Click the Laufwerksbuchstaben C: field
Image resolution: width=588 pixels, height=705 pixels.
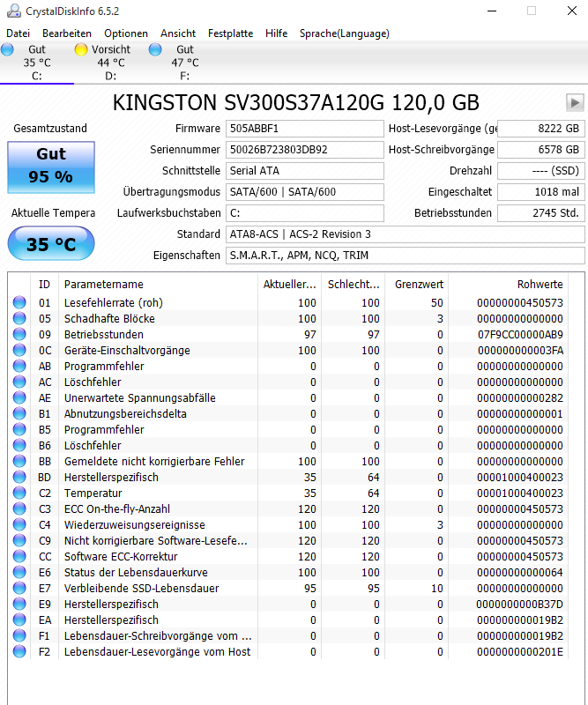(304, 213)
